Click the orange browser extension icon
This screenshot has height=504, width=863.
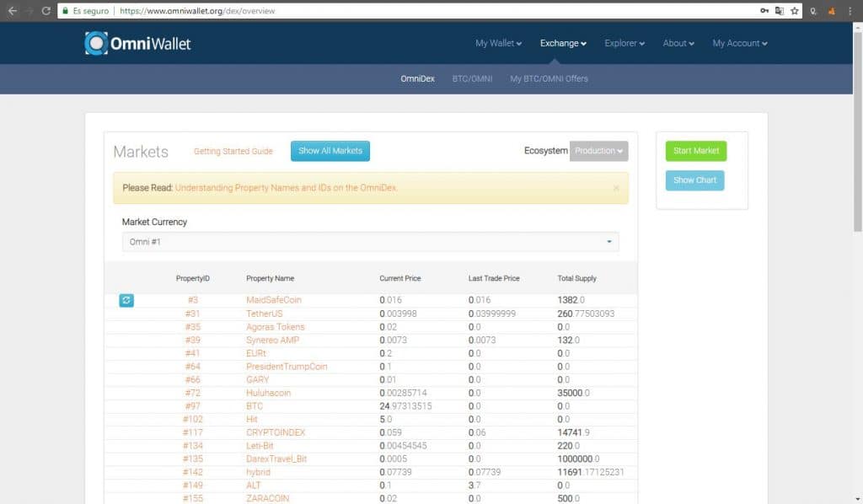coord(832,10)
